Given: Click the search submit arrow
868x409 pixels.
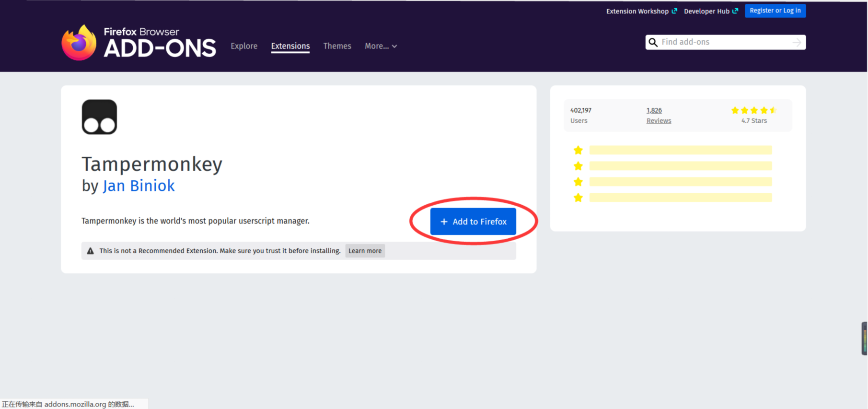Looking at the screenshot, I should pos(797,42).
